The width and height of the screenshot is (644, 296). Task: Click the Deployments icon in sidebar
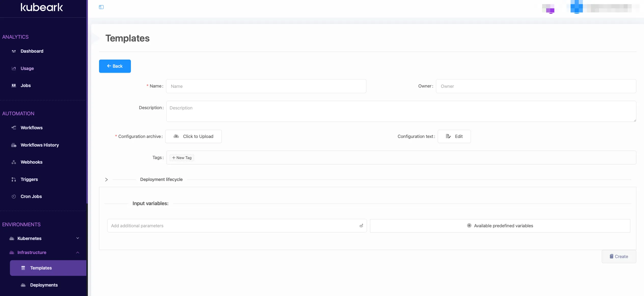tap(23, 285)
